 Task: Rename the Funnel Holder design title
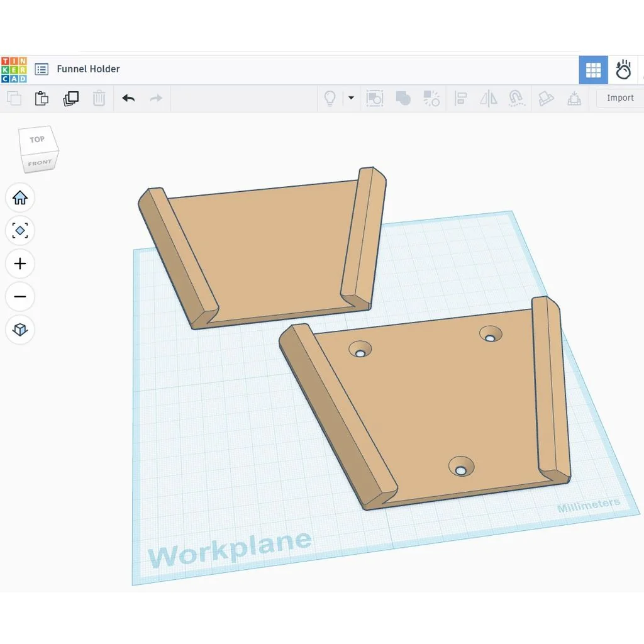pyautogui.click(x=88, y=69)
